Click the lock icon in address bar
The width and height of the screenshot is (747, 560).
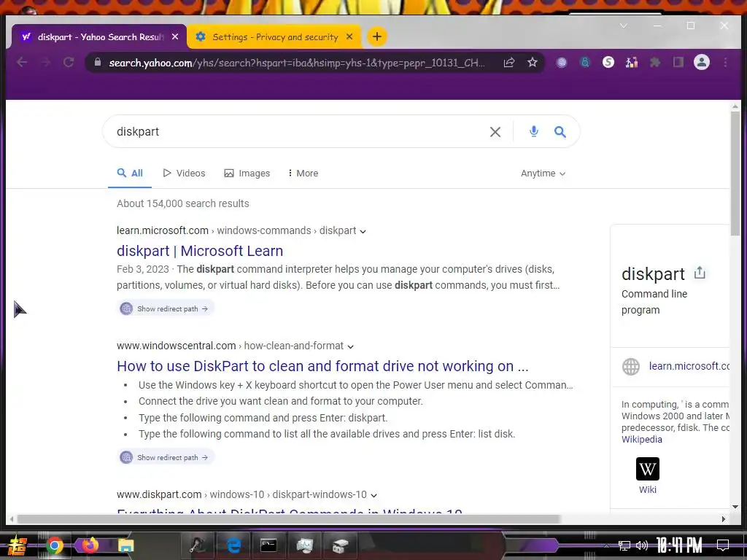coord(98,63)
